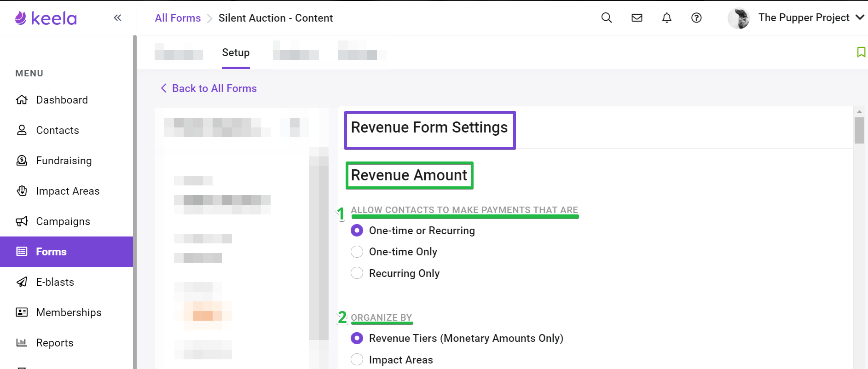Screen dimensions: 868x369
Task: Click the E-blasts paper plane icon
Action: click(x=22, y=282)
